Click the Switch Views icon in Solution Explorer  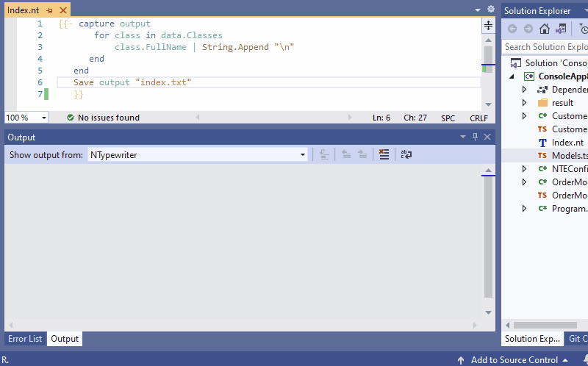point(561,29)
